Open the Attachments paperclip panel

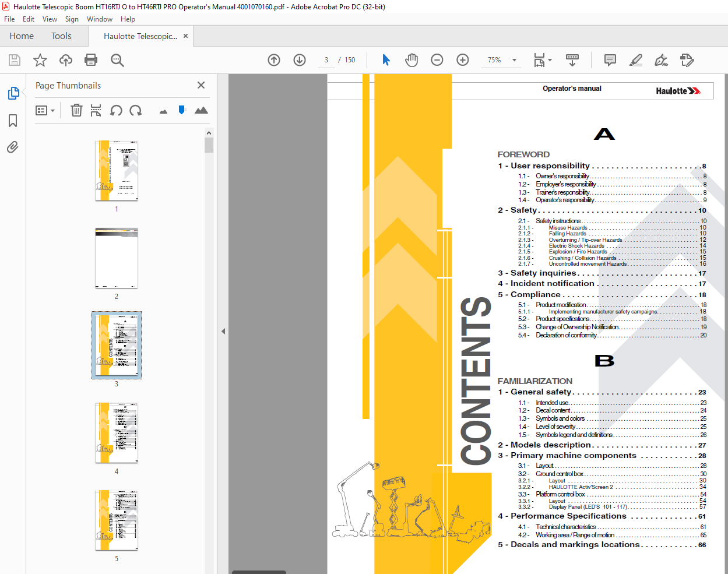(13, 147)
